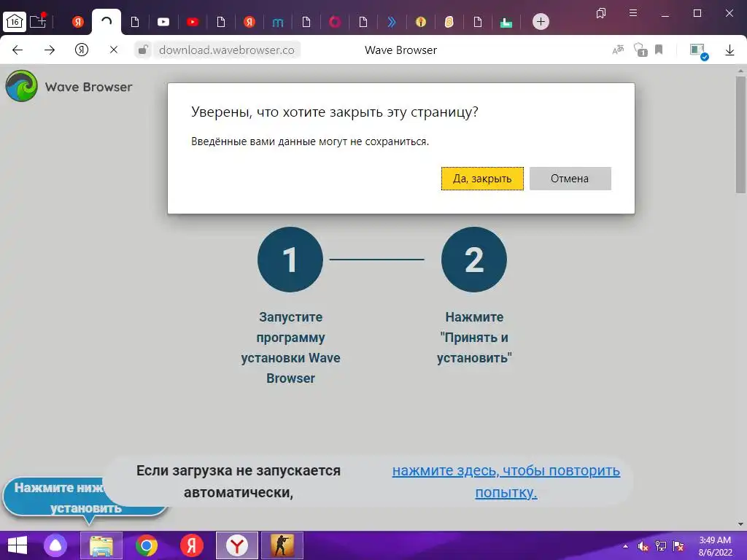The height and width of the screenshot is (560, 747).
Task: Open the downloads arrow icon
Action: click(x=729, y=50)
